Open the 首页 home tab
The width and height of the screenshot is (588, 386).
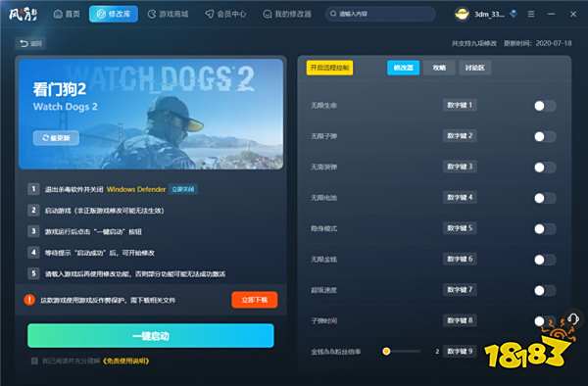click(67, 15)
